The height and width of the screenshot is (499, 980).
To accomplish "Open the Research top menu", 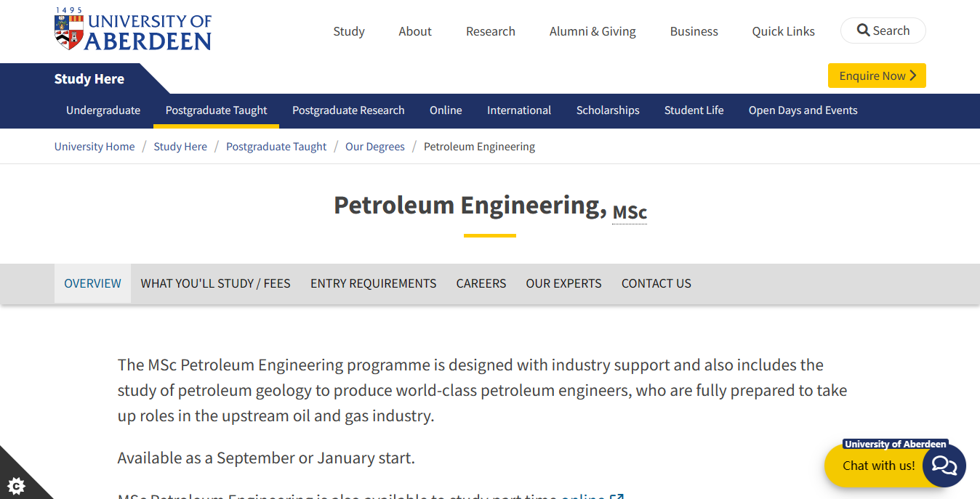I will point(491,31).
